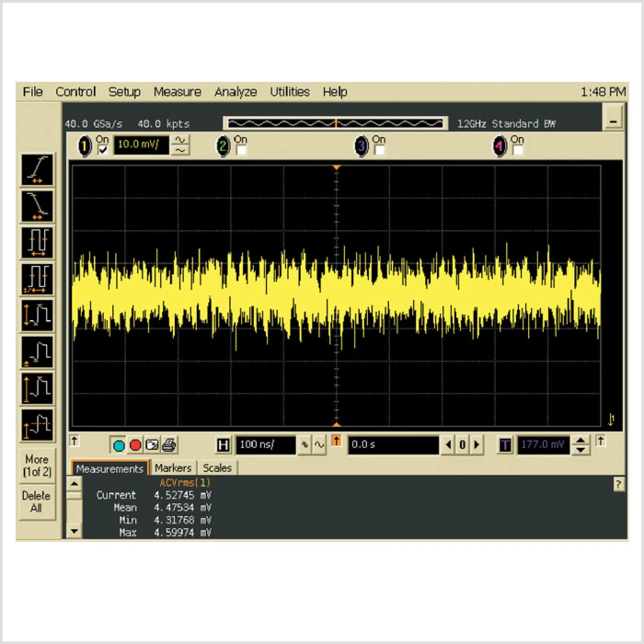Click the green Run acquisition button
Viewport: 644px width, 644px height.
point(119,445)
